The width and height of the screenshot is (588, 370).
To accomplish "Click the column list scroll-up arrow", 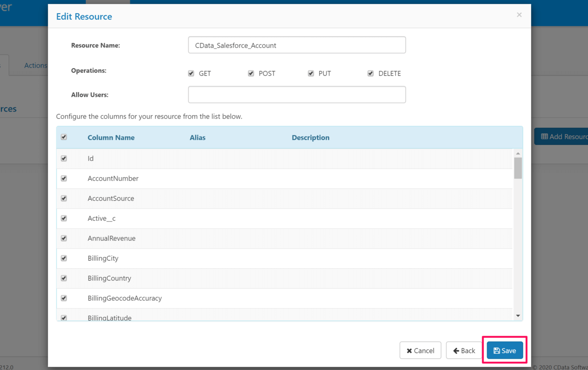I will pyautogui.click(x=518, y=153).
